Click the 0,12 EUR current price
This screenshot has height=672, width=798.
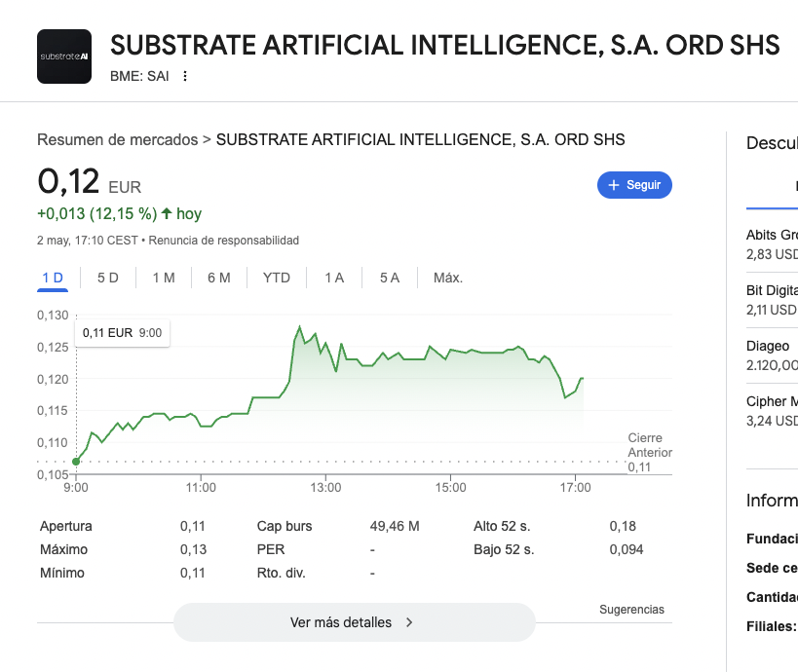89,182
